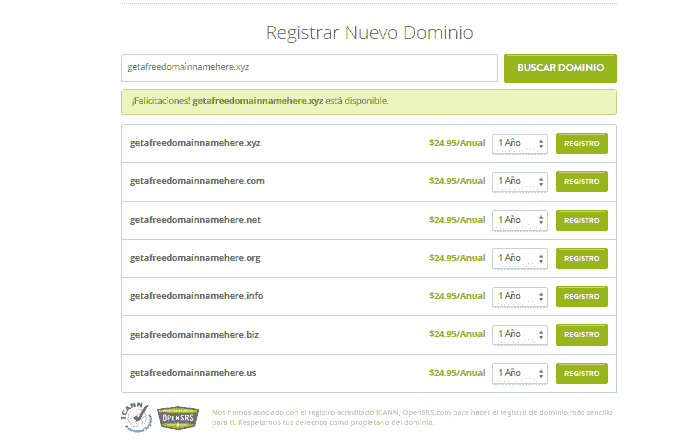The height and width of the screenshot is (443, 685).
Task: Click the $24.95/Anual price for .info
Action: [457, 296]
